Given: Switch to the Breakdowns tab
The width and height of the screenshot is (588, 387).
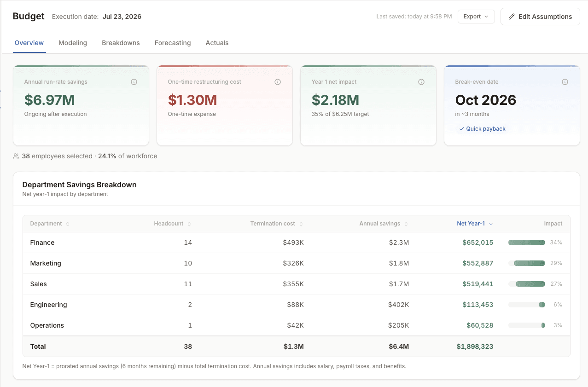Looking at the screenshot, I should pos(121,43).
